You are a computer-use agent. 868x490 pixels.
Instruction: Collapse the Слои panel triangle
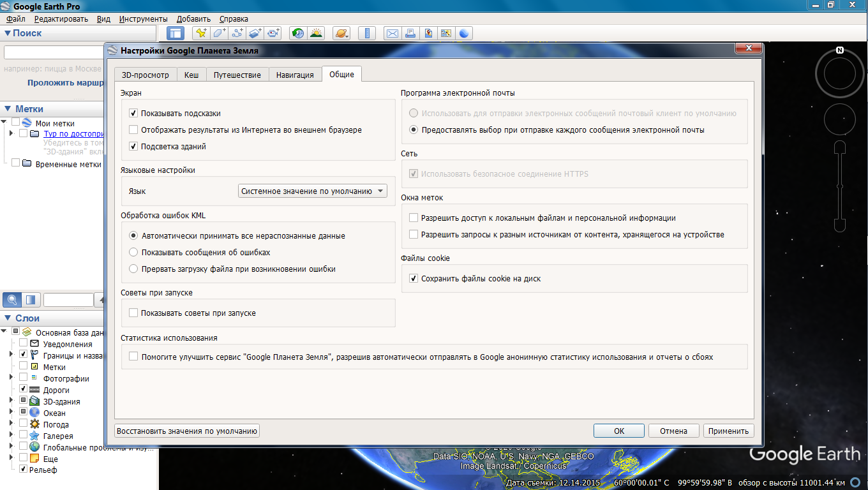8,318
